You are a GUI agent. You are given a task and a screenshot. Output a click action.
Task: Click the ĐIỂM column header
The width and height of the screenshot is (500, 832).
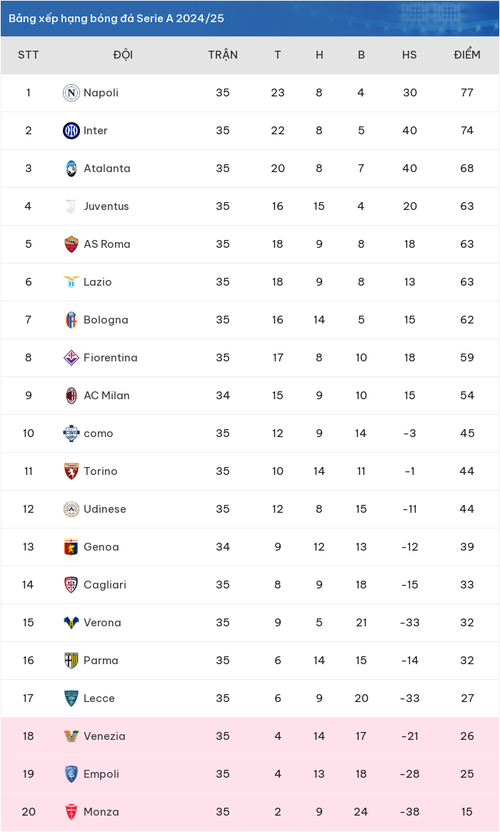[x=467, y=55]
